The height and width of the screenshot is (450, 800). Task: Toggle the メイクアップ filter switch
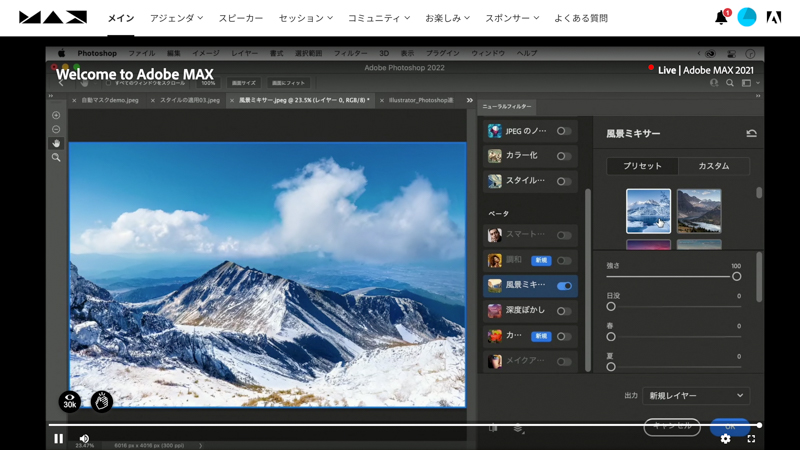coord(564,362)
